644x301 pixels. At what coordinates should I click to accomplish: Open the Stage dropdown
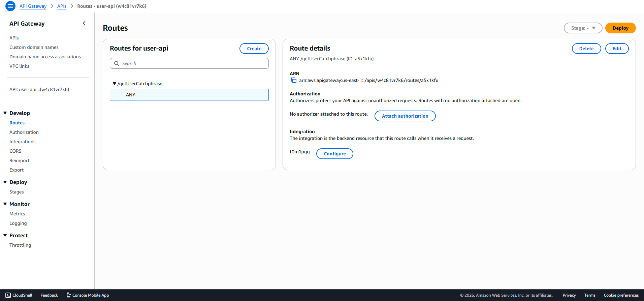click(583, 28)
